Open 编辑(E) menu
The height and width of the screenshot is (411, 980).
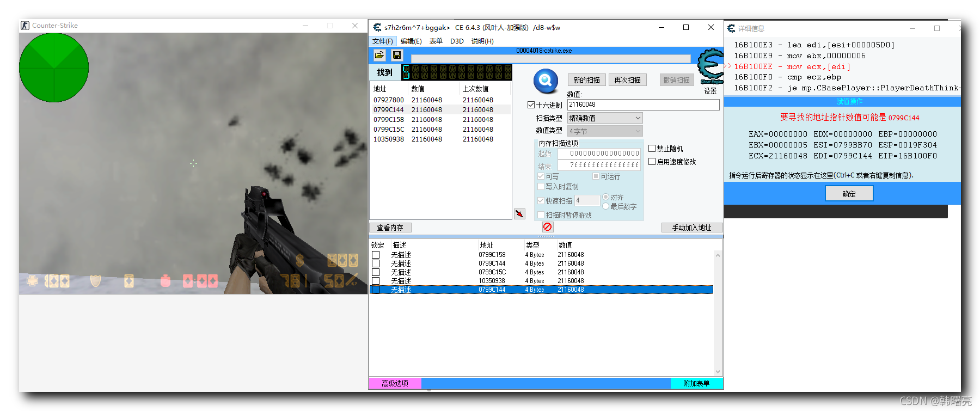[411, 41]
